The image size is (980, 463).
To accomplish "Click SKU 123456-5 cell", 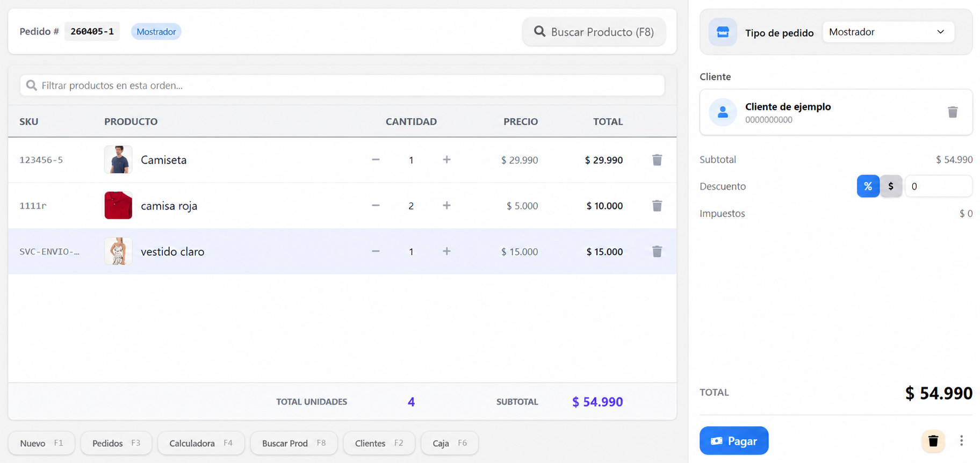I will pos(41,160).
